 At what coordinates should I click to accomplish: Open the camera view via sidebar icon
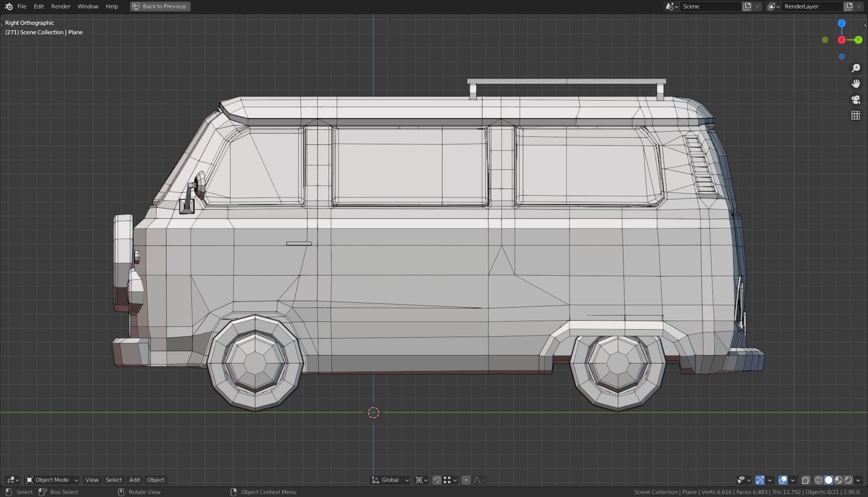click(856, 99)
